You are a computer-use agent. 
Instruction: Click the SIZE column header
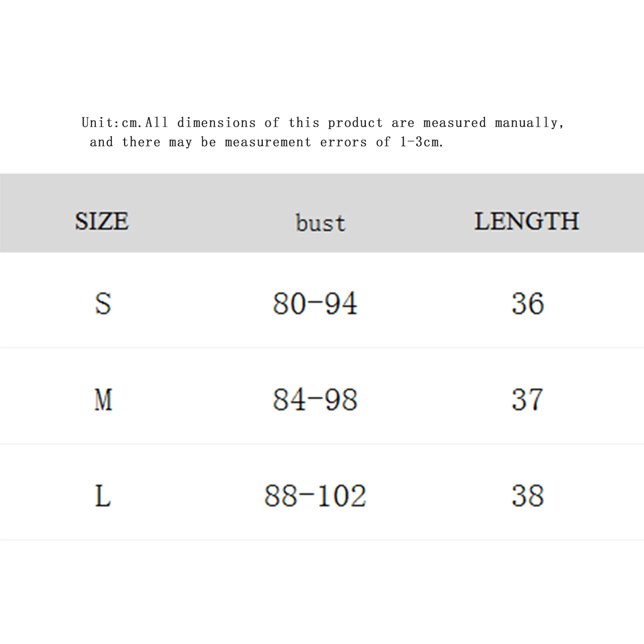click(102, 221)
